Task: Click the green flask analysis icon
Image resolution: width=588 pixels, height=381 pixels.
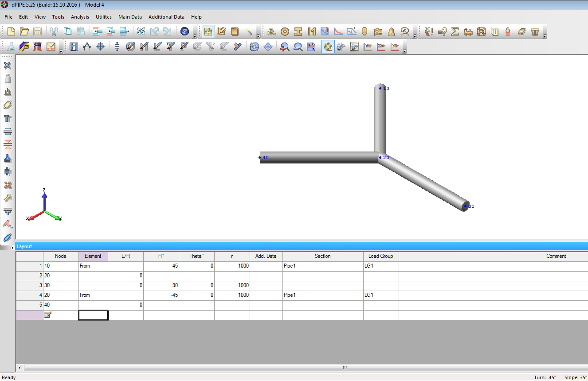Action: pos(11,47)
